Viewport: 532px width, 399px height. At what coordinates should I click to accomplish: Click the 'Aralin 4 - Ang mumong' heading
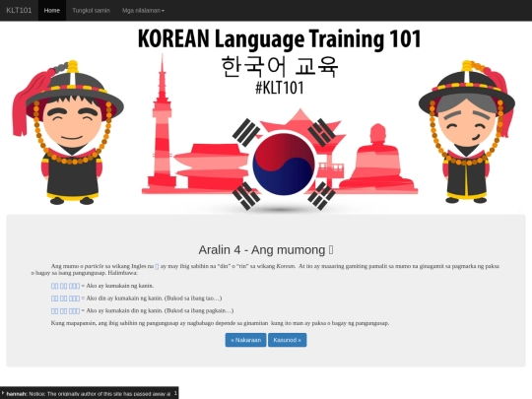click(x=266, y=249)
